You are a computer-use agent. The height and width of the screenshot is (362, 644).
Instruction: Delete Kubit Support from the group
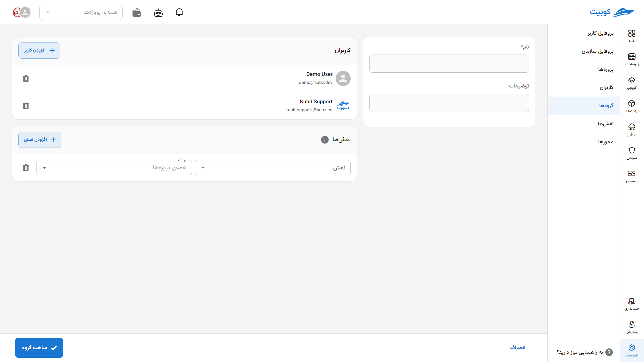[26, 106]
